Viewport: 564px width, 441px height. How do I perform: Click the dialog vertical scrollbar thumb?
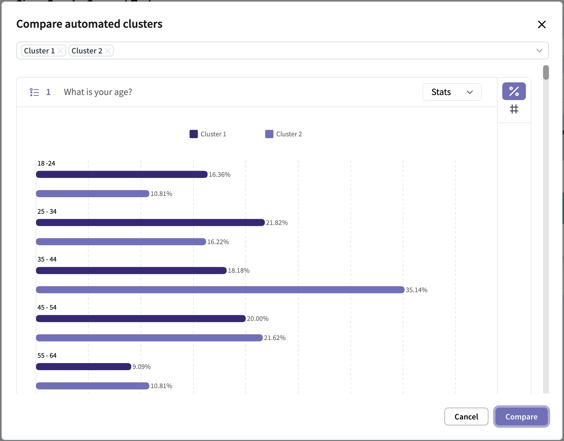(x=546, y=72)
